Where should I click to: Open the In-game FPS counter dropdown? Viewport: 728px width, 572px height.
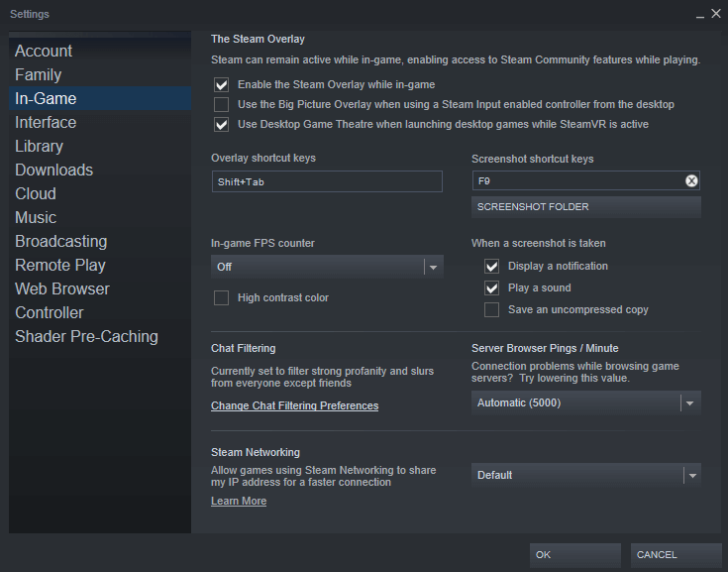pyautogui.click(x=327, y=267)
